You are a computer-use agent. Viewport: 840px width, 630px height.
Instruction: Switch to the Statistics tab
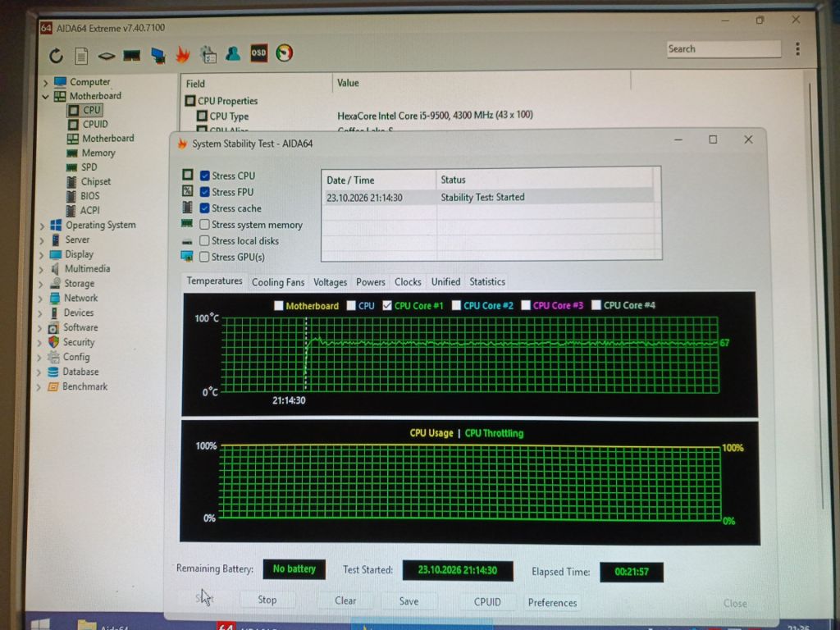(x=487, y=282)
